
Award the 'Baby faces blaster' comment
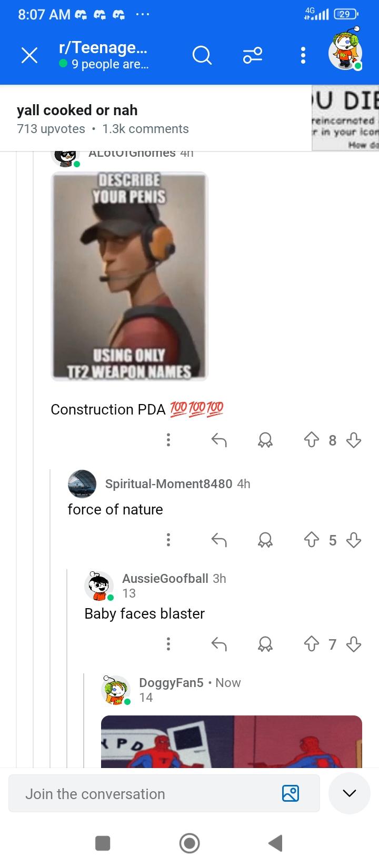pos(265,644)
